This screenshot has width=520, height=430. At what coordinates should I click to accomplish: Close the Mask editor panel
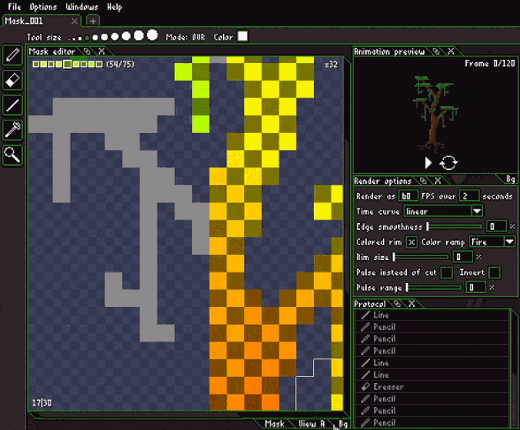(101, 51)
